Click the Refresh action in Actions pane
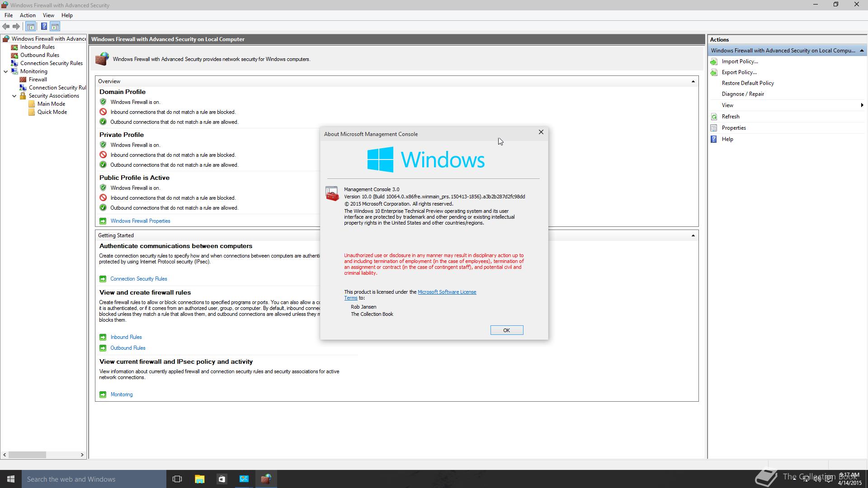The height and width of the screenshot is (488, 868). [730, 117]
